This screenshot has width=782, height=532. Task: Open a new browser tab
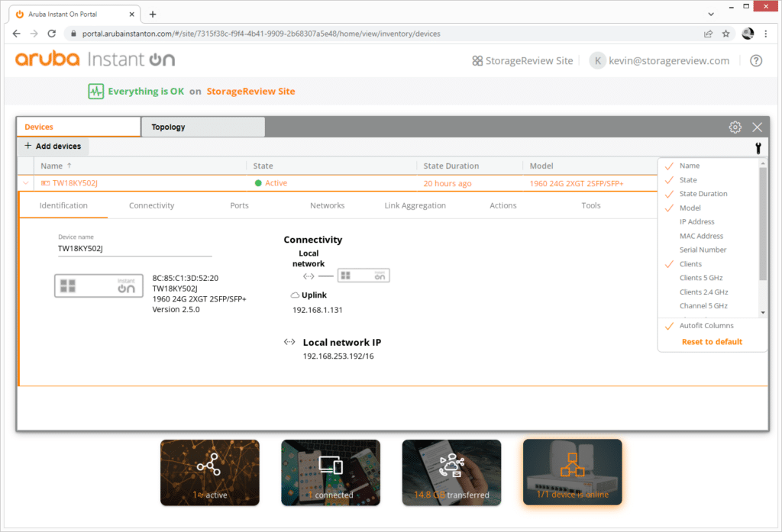pos(153,14)
